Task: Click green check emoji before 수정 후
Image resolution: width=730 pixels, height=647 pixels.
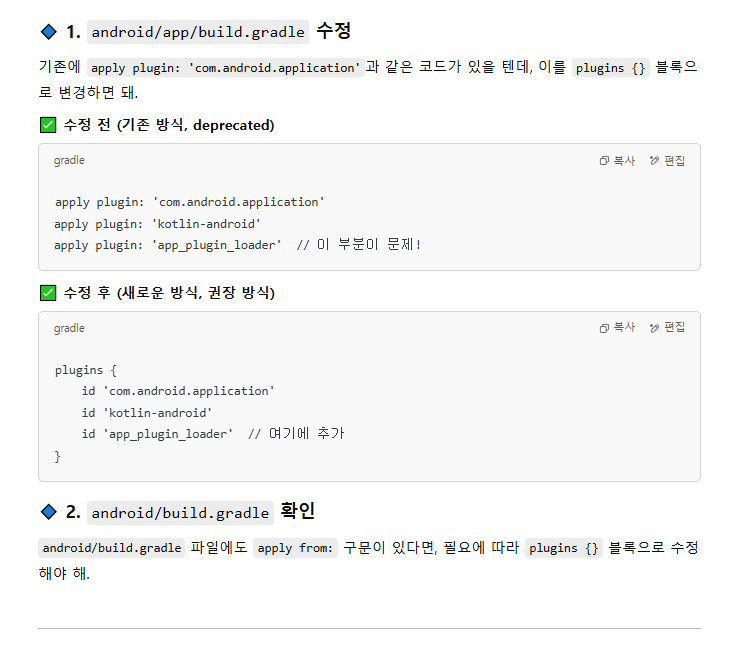Action: [x=48, y=293]
